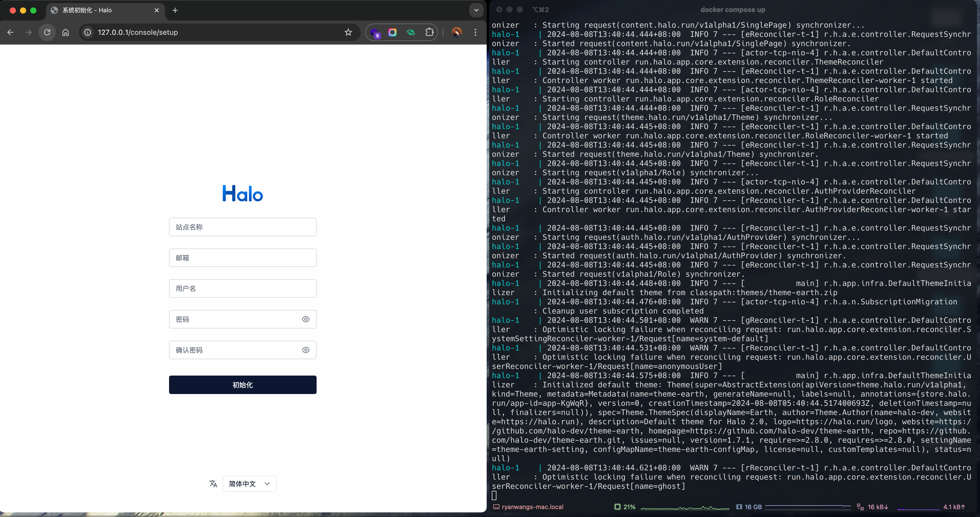Open the Chrome profile avatar
Image resolution: width=980 pixels, height=517 pixels.
click(x=456, y=32)
